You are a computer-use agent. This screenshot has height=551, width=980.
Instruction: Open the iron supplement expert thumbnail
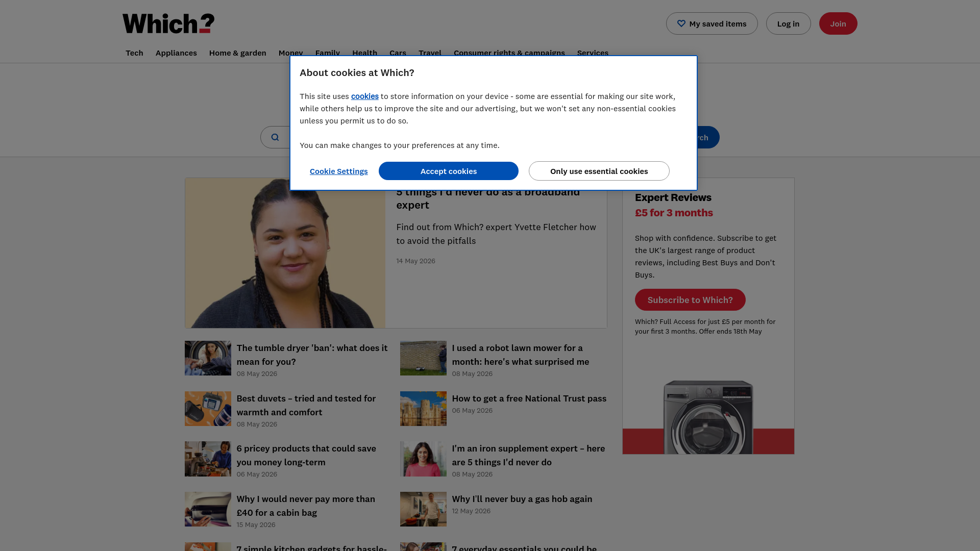[423, 459]
